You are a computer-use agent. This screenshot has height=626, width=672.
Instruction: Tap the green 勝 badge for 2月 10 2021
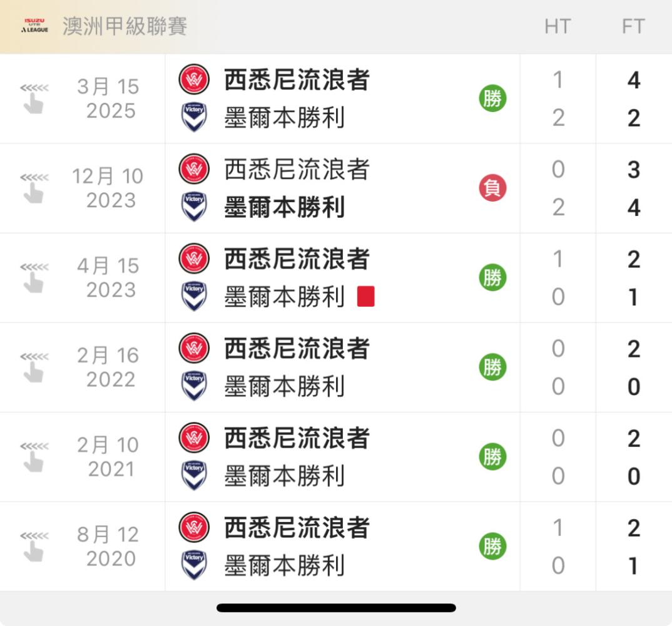(x=492, y=456)
